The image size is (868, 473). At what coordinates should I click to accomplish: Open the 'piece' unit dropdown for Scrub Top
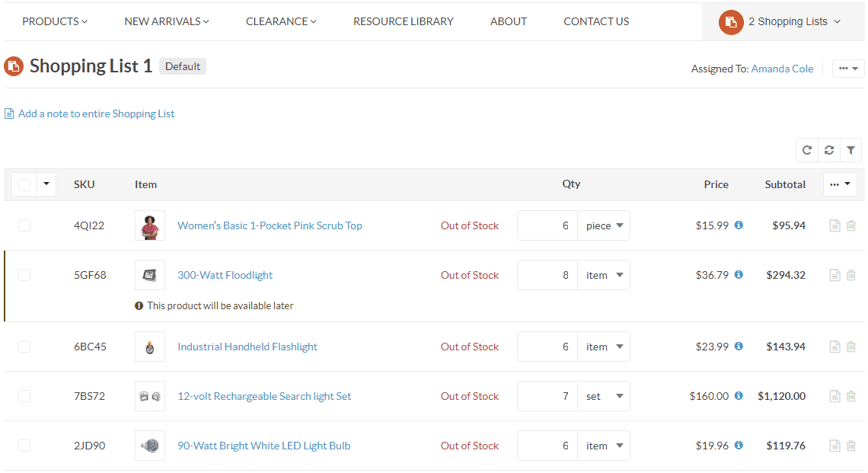604,225
